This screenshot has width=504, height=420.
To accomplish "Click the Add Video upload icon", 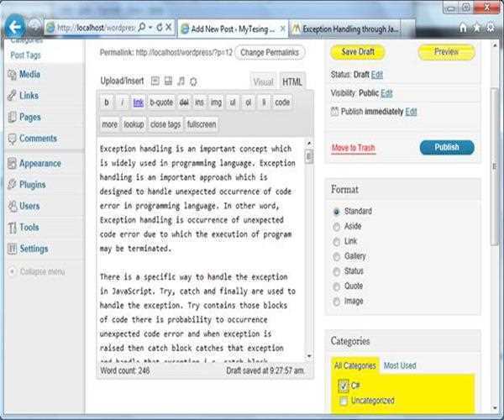I will click(x=168, y=81).
